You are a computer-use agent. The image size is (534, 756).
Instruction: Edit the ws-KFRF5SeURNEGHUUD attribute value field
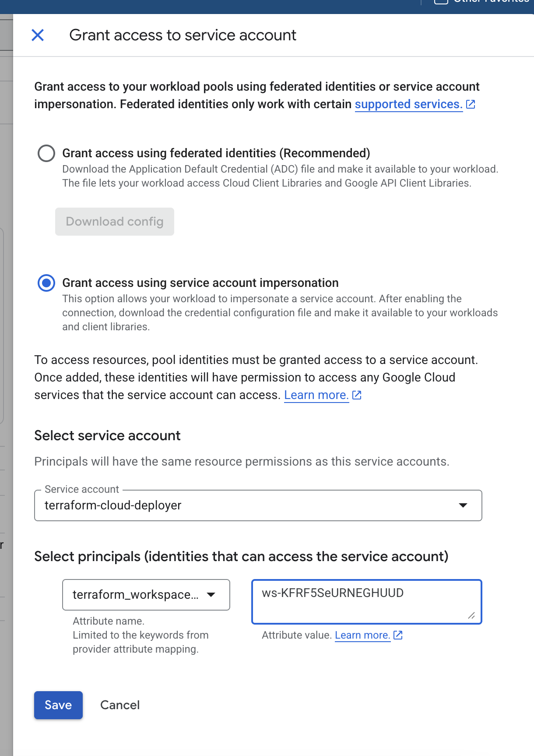point(366,601)
